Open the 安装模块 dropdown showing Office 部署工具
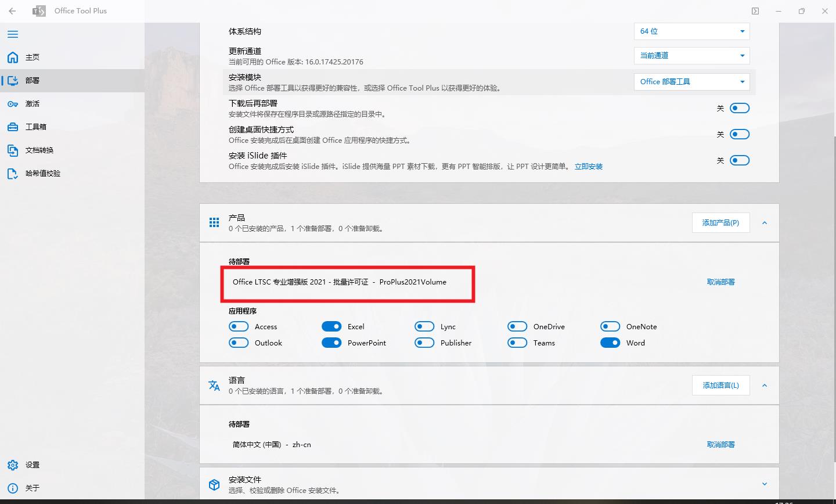 pyautogui.click(x=691, y=81)
